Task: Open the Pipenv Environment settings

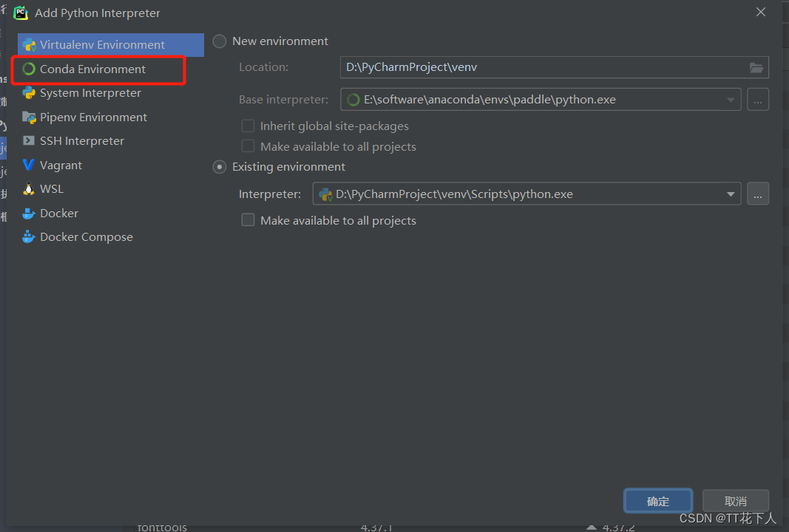Action: click(111, 117)
